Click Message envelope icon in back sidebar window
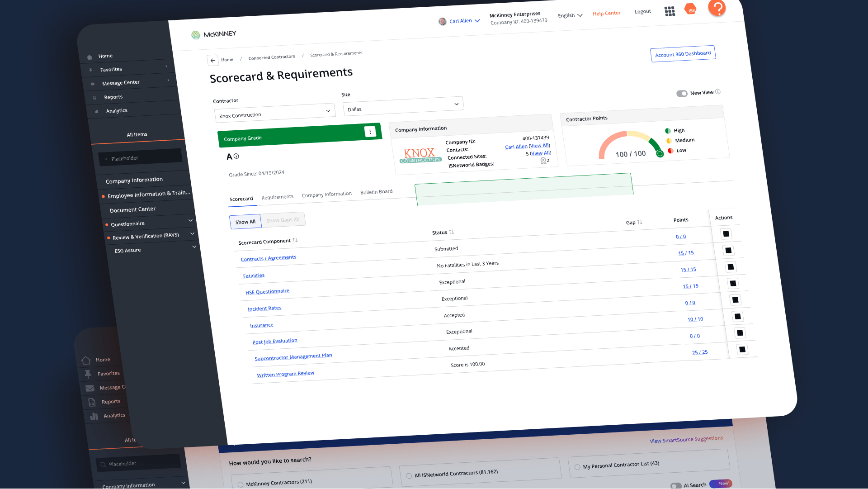Image resolution: width=868 pixels, height=489 pixels. [90, 388]
